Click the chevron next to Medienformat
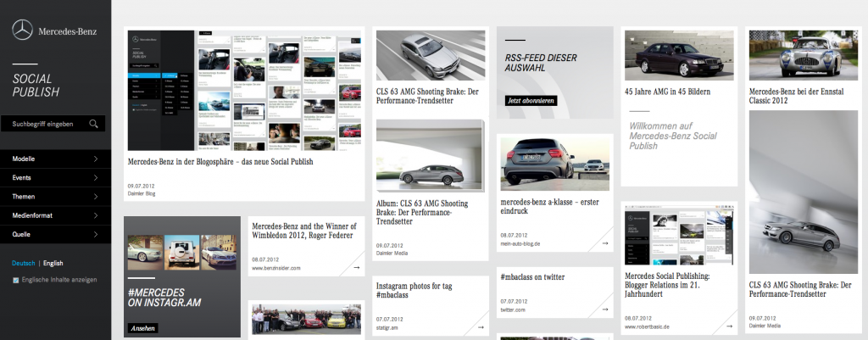Image resolution: width=868 pixels, height=340 pixels. click(x=96, y=215)
